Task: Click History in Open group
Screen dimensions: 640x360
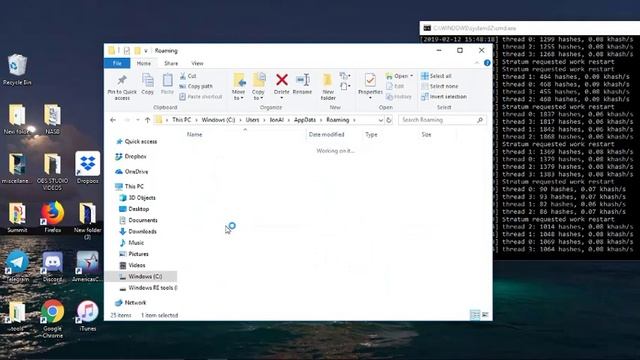Action: [x=399, y=97]
